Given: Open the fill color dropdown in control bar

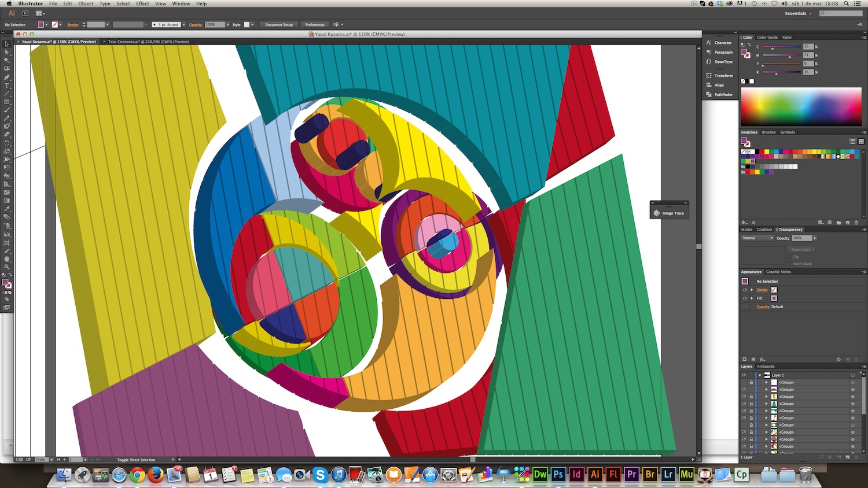Looking at the screenshot, I should [x=47, y=25].
